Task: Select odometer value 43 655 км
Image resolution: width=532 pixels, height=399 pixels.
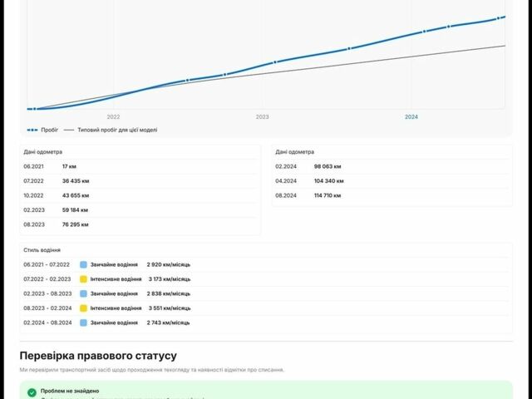Action: 76,196
